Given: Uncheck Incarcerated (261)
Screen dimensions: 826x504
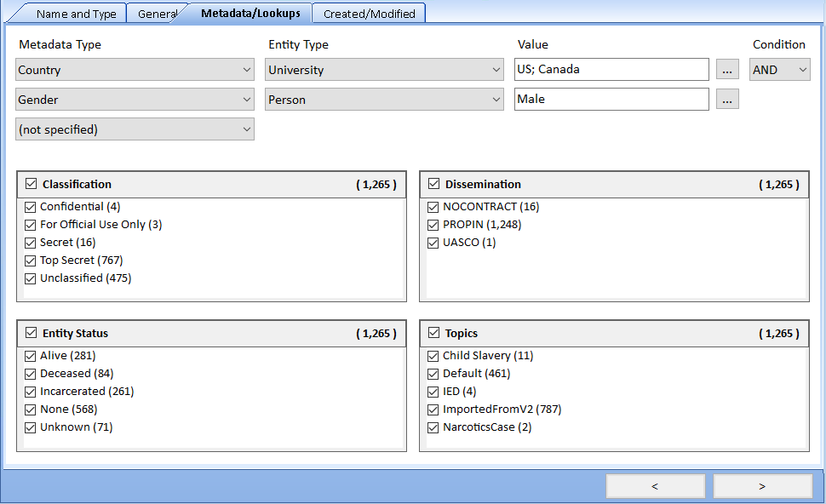Looking at the screenshot, I should [31, 392].
